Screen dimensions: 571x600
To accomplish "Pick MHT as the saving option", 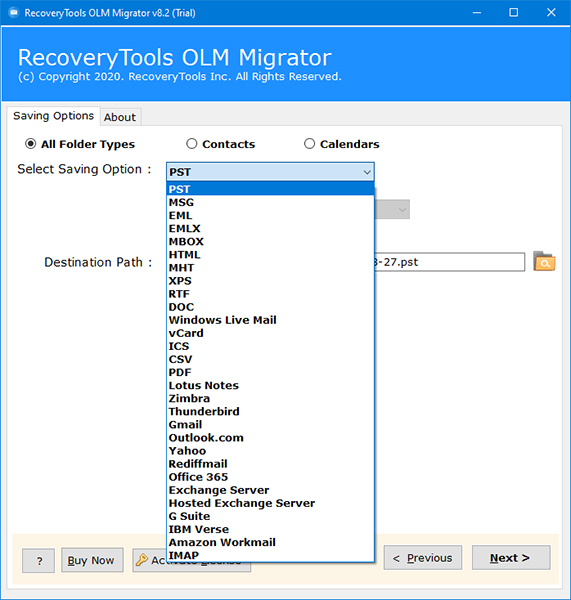I will point(270,267).
